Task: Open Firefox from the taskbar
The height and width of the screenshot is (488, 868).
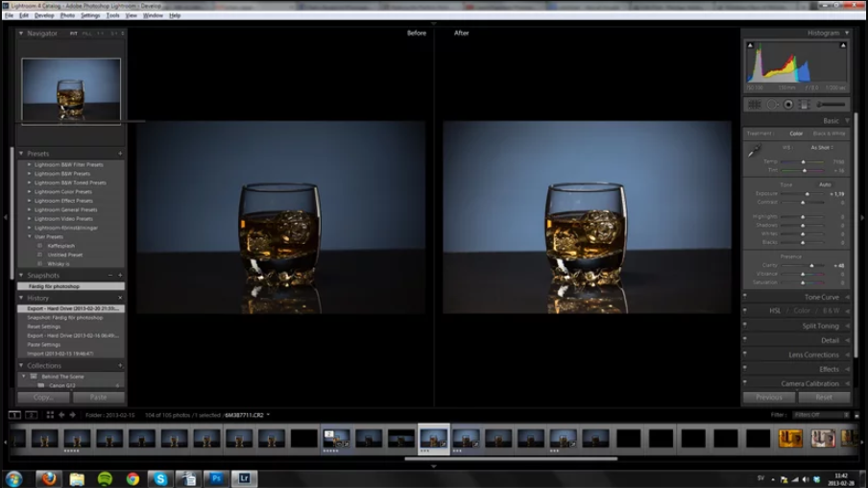Action: [x=49, y=478]
